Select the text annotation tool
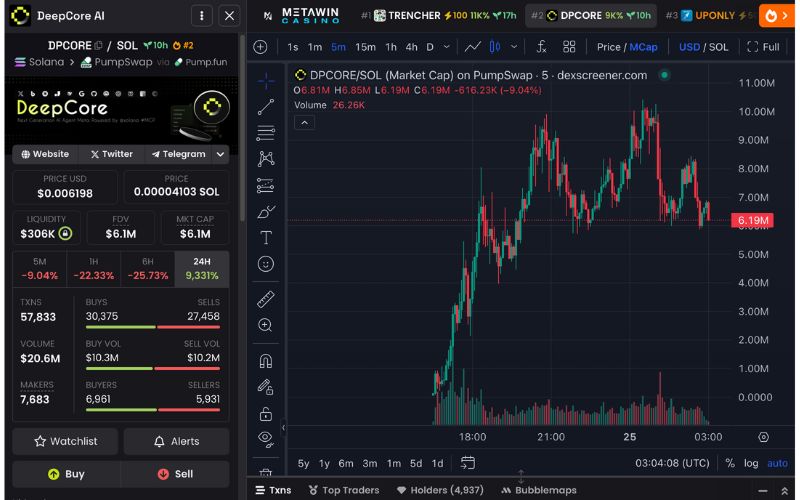The image size is (800, 500). click(266, 238)
